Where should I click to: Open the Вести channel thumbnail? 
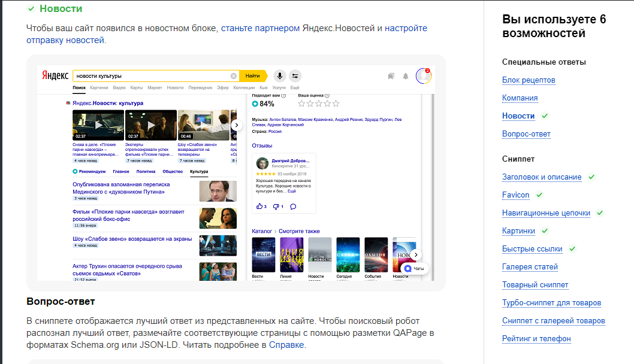(x=263, y=254)
